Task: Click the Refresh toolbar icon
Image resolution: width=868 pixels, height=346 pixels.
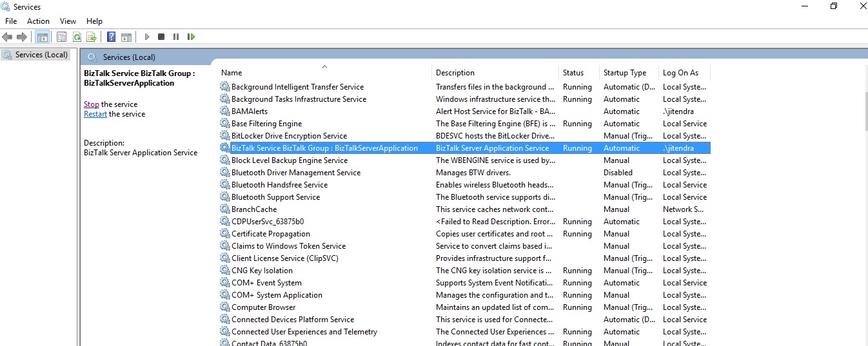Action: [77, 37]
